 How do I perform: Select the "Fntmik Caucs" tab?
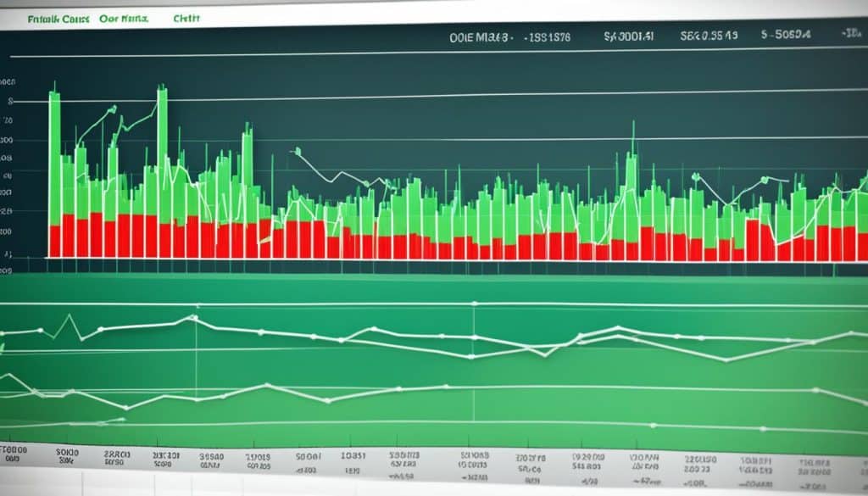pyautogui.click(x=58, y=19)
